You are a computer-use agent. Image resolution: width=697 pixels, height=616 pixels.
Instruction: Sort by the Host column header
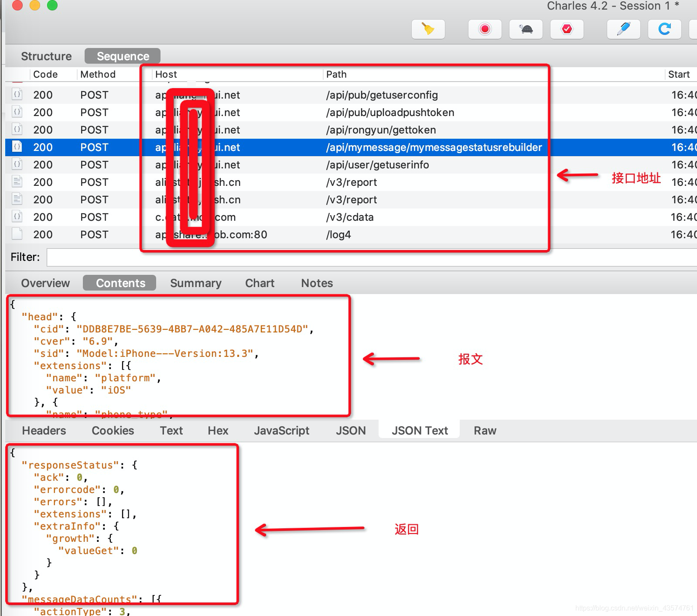166,74
